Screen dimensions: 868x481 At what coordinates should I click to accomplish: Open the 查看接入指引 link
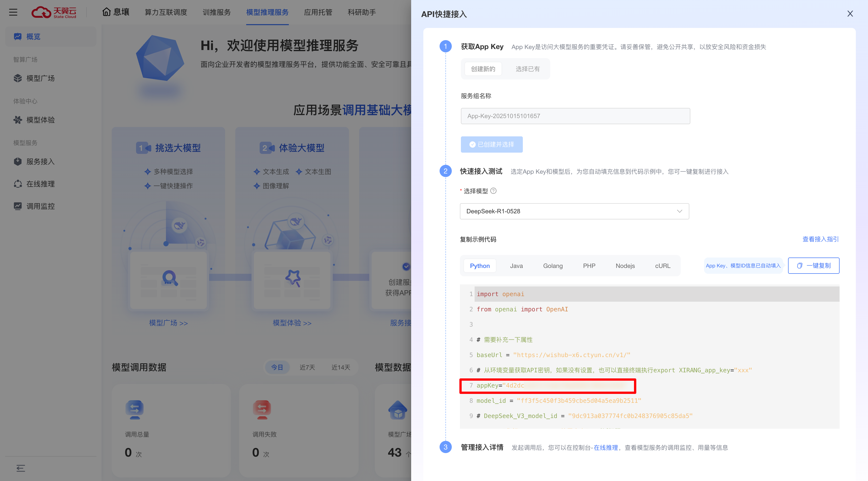(x=820, y=239)
